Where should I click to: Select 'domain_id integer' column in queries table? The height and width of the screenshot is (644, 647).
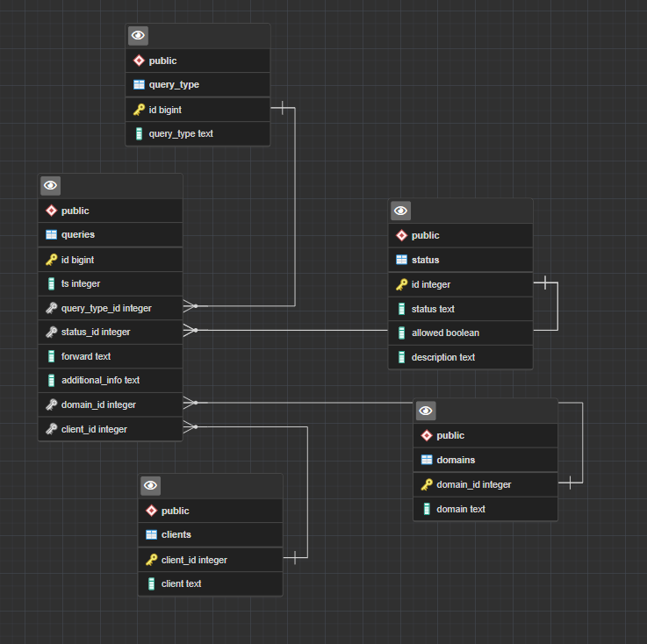coord(110,404)
